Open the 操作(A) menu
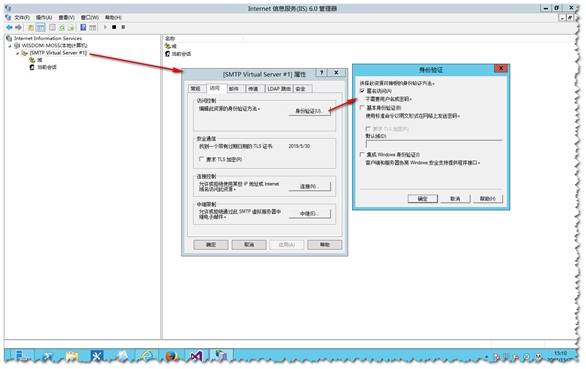The width and height of the screenshot is (586, 369). (44, 18)
